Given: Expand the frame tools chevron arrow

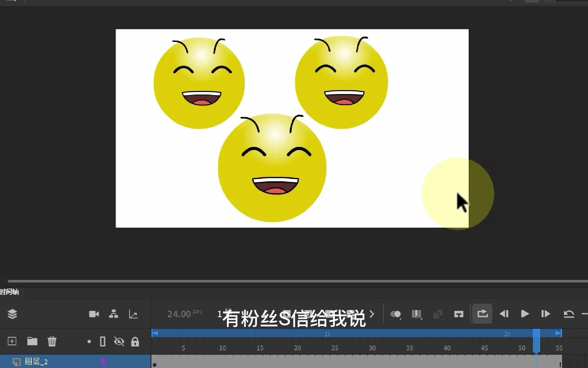Looking at the screenshot, I should [x=372, y=314].
